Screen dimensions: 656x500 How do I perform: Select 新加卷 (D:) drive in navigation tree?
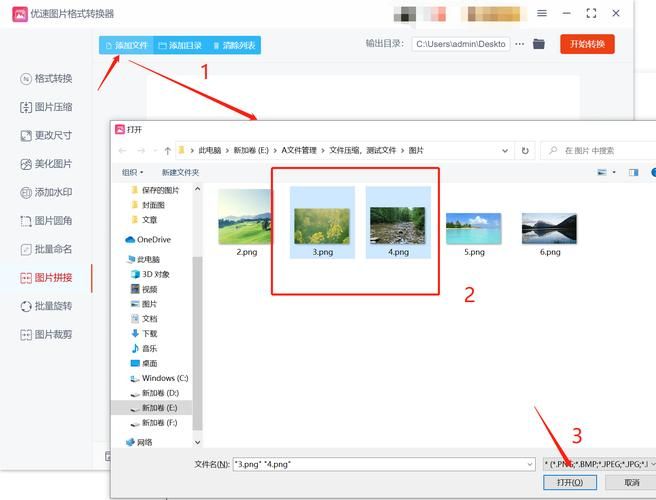(154, 393)
